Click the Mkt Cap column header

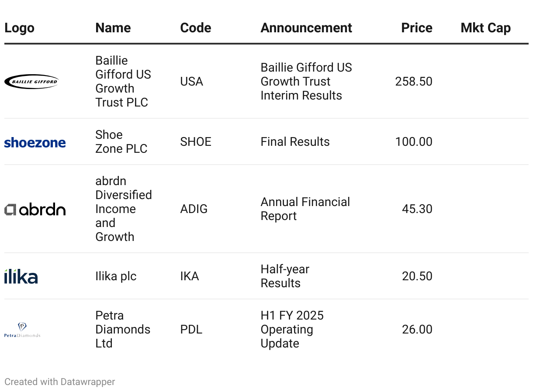click(x=485, y=28)
